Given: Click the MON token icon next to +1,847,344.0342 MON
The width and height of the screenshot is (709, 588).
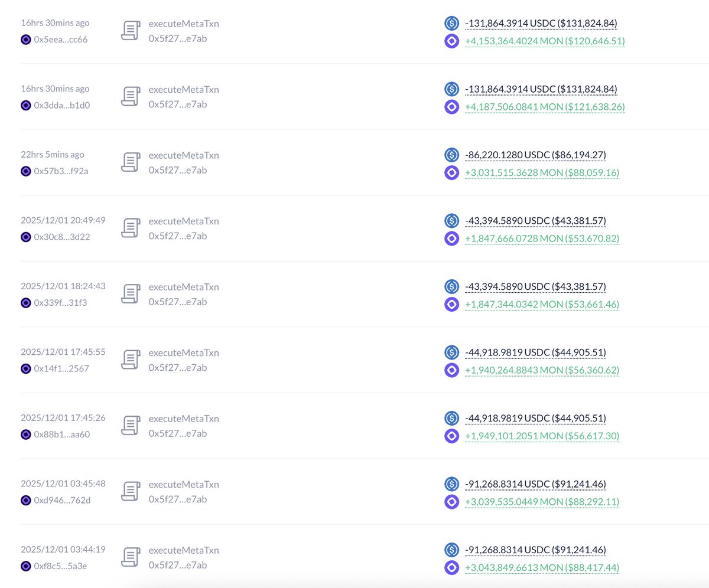Looking at the screenshot, I should click(x=451, y=305).
